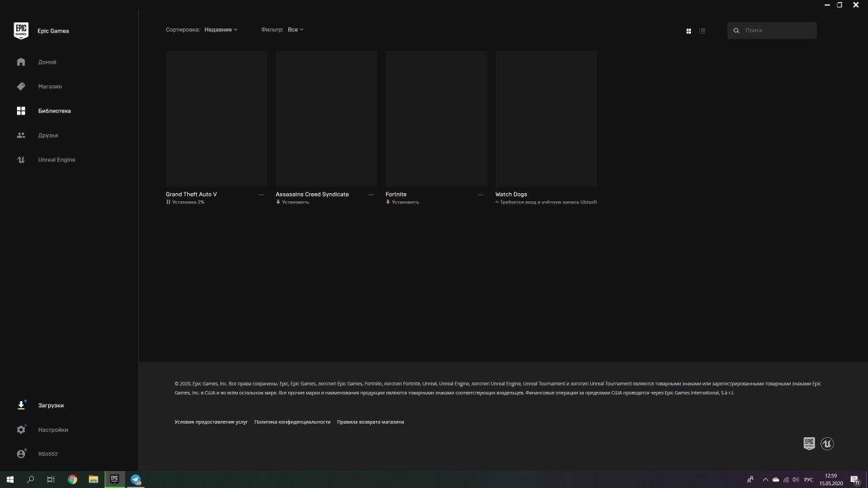
Task: Expand the Сортировка Недавние dropdown
Action: coord(221,30)
